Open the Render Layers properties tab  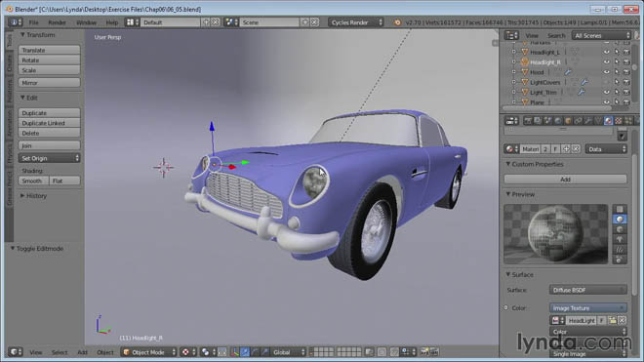click(538, 121)
